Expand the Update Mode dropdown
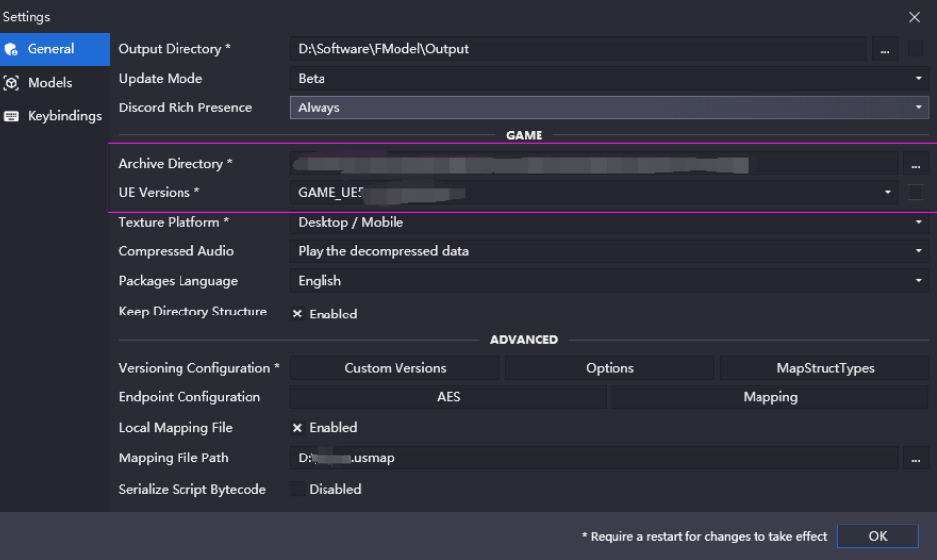This screenshot has height=560, width=937. [609, 78]
